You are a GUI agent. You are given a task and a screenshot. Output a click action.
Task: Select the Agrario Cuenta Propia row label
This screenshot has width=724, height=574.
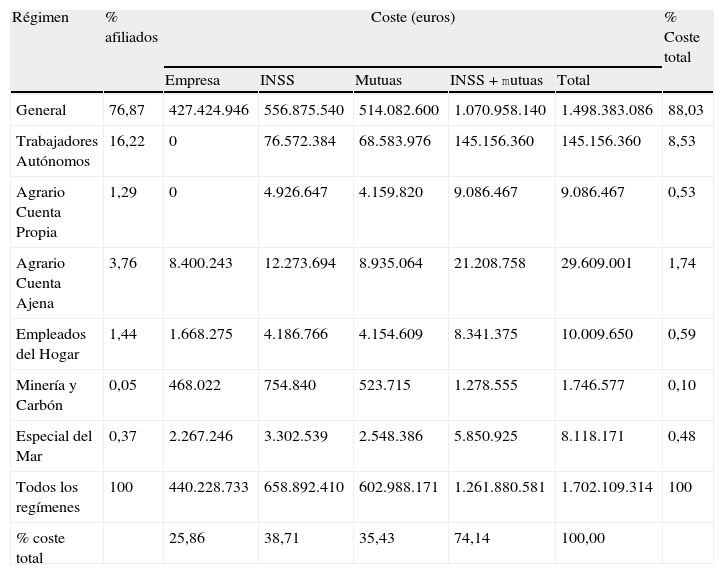click(43, 212)
